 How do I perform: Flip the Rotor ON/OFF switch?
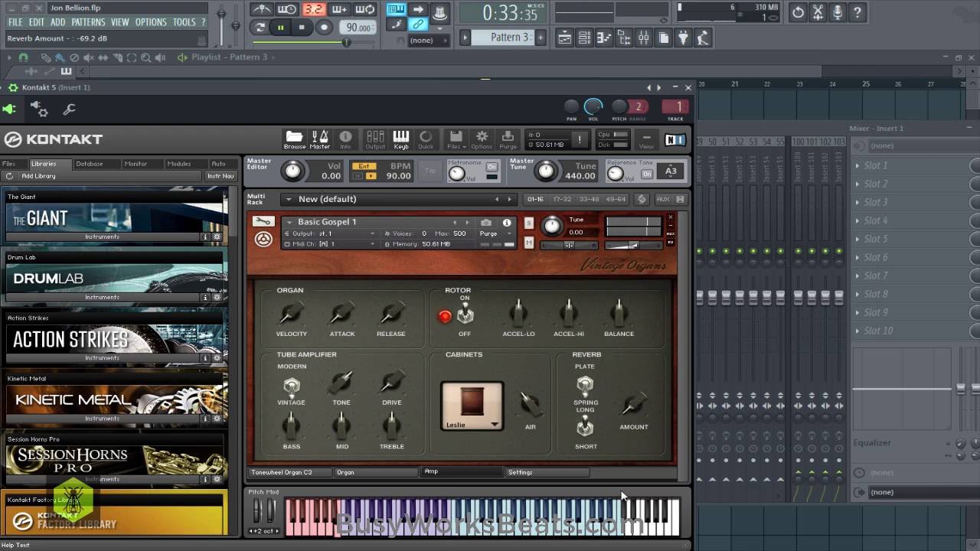point(465,314)
